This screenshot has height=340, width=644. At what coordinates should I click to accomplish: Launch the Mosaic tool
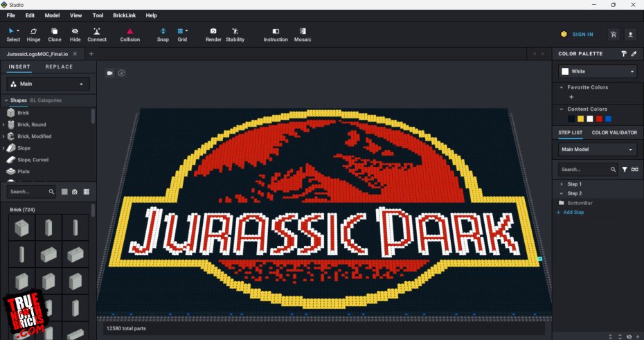point(303,35)
